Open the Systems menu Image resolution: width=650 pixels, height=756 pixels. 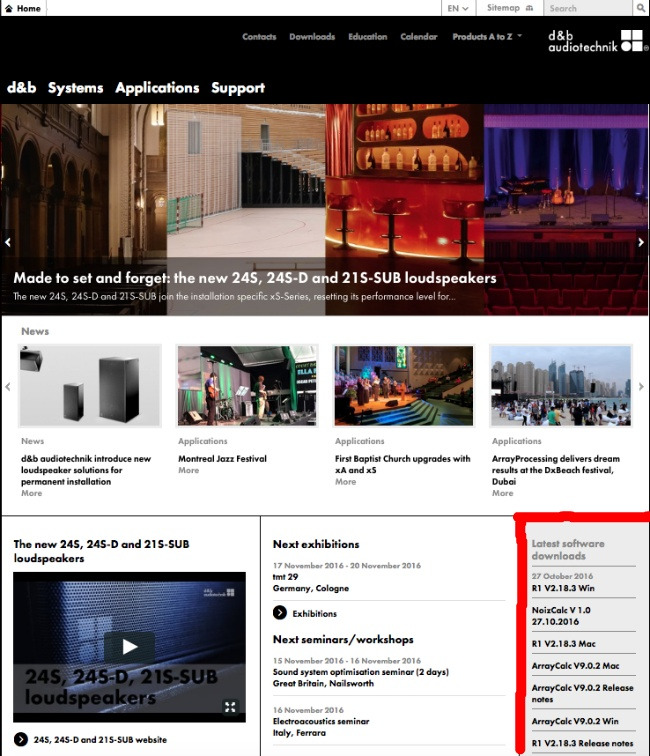pos(76,88)
